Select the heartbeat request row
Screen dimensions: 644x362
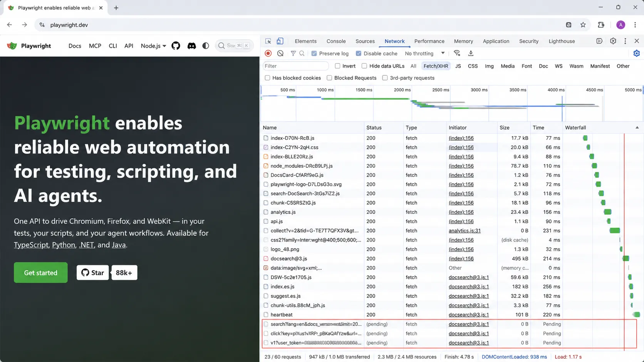[452, 315]
